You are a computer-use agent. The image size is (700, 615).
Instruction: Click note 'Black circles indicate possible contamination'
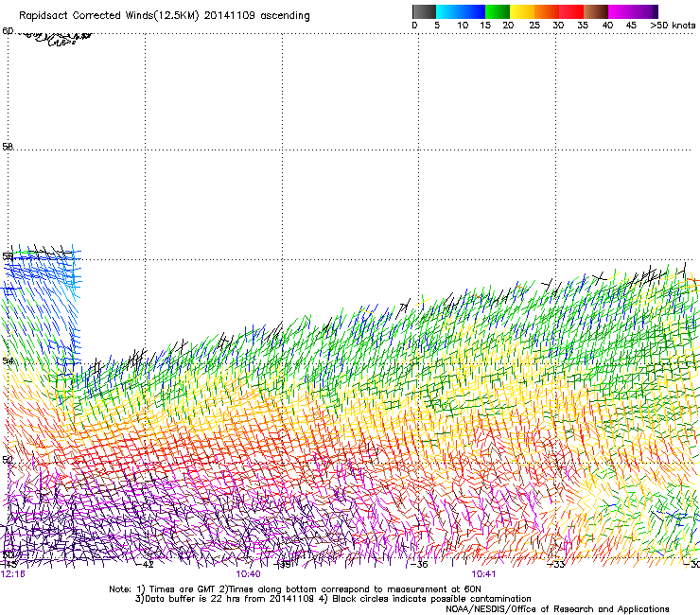[431, 599]
